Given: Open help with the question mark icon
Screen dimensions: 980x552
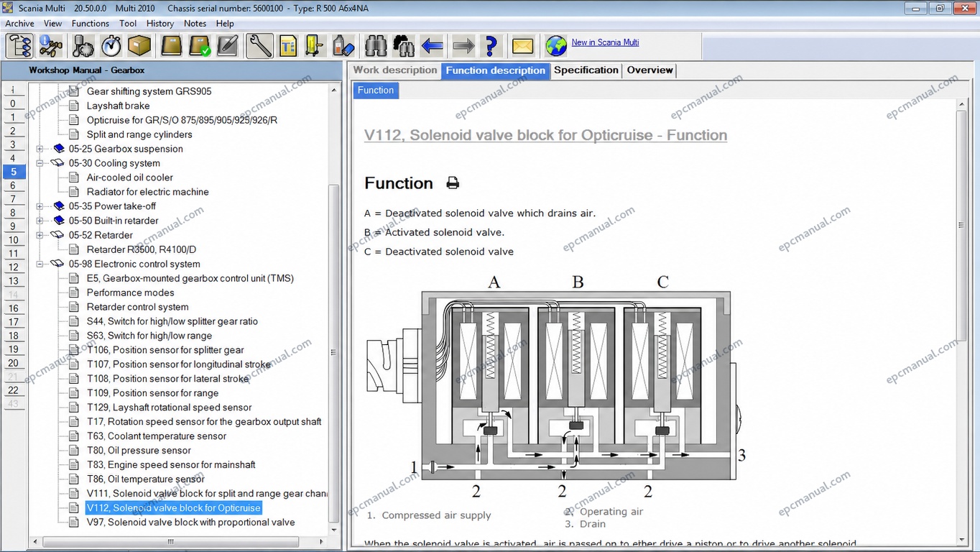Looking at the screenshot, I should [491, 46].
